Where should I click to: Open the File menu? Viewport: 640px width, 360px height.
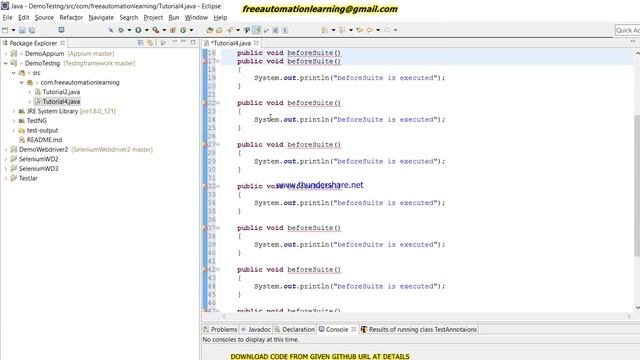[x=7, y=18]
